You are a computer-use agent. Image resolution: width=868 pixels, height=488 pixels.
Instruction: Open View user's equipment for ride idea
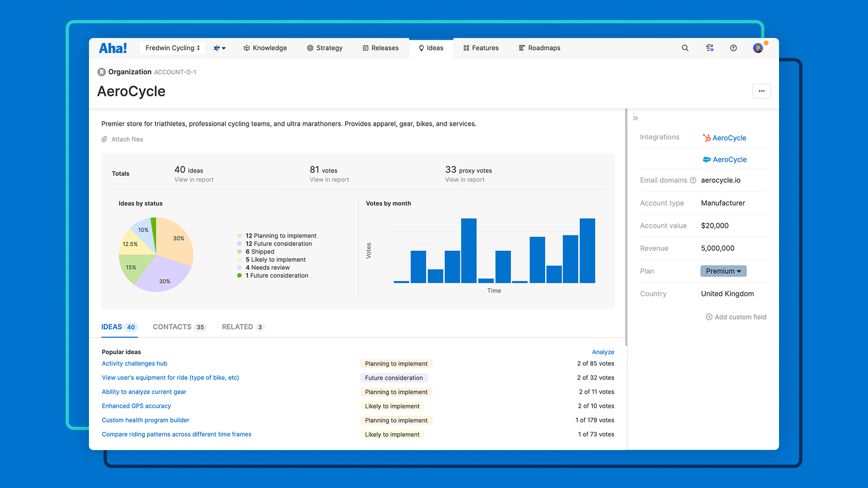coord(170,378)
